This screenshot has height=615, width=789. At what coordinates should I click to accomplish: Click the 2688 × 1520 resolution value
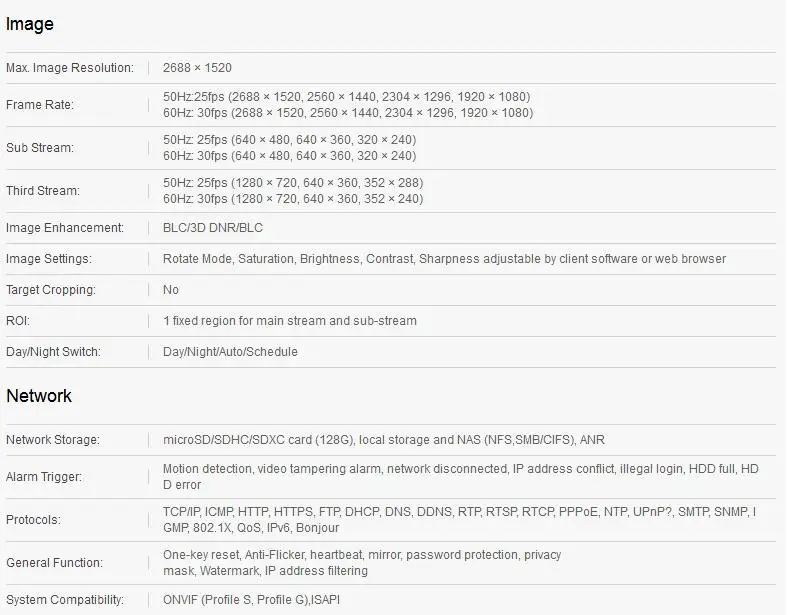[197, 68]
